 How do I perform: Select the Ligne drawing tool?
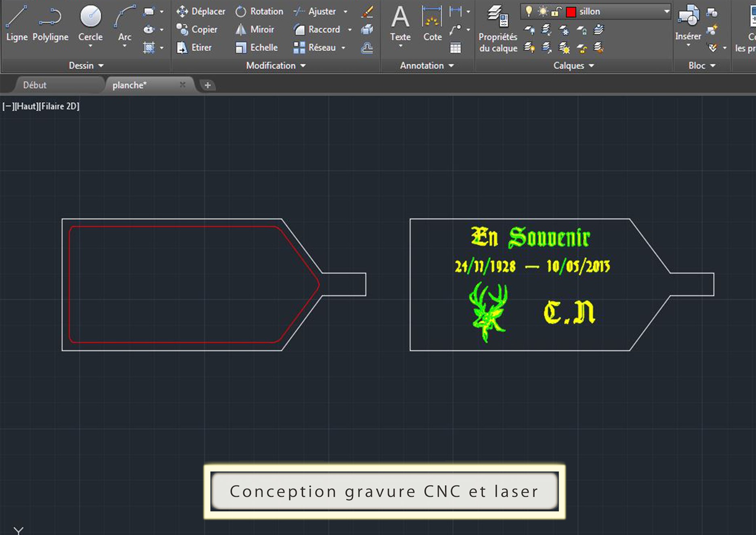point(16,23)
